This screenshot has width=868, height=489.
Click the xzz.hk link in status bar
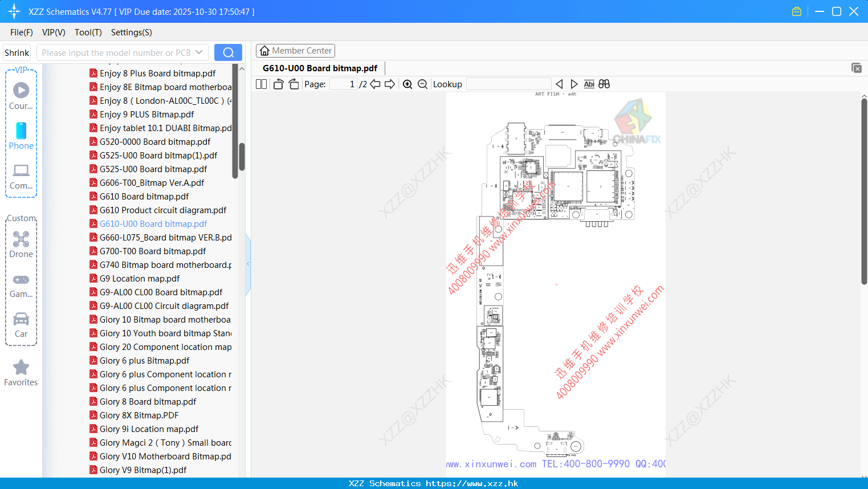(472, 483)
